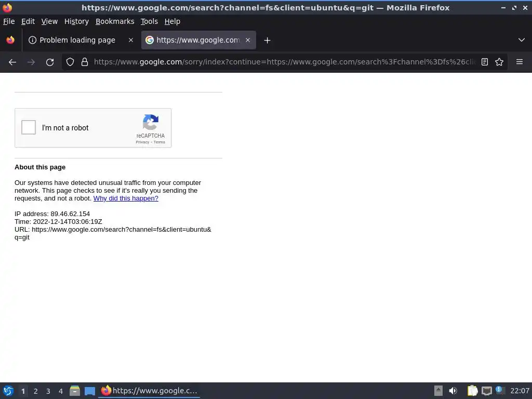Minimize the Firefox window
The image size is (532, 399).
503,7
